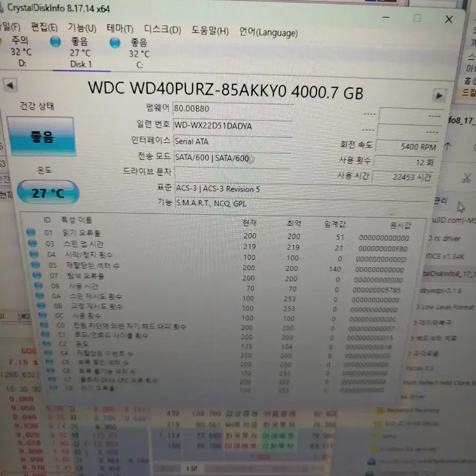476x476 pixels.
Task: Click the rotation rate field 5400 RPM
Action: coord(407,147)
